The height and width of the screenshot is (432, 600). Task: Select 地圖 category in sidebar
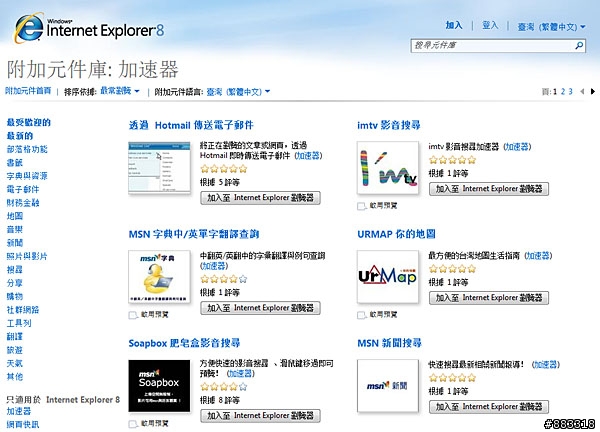pos(15,216)
